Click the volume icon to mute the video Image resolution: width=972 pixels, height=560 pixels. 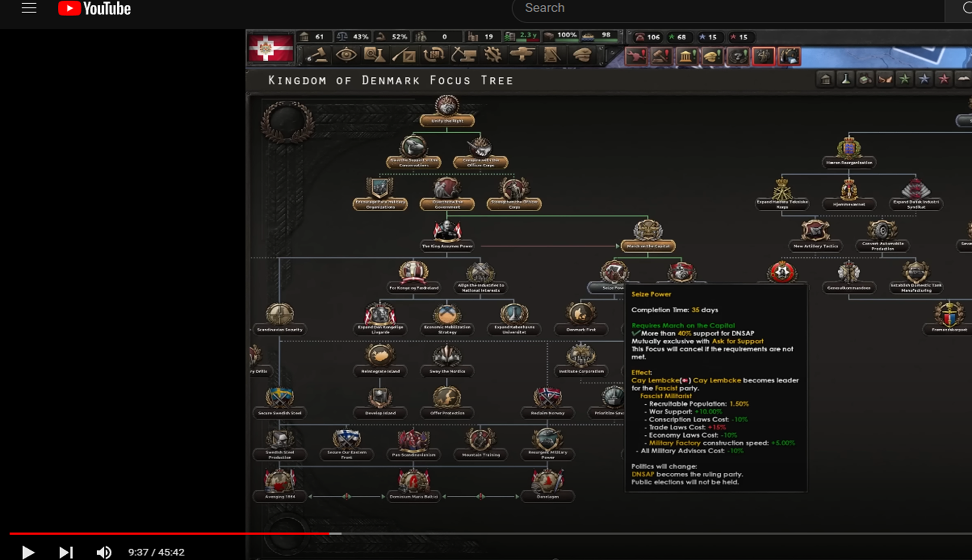(x=104, y=552)
